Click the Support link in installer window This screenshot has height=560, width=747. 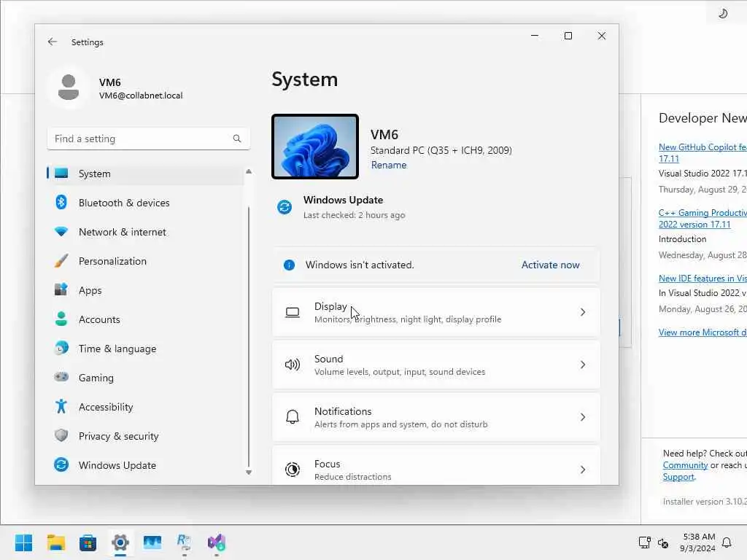click(678, 477)
